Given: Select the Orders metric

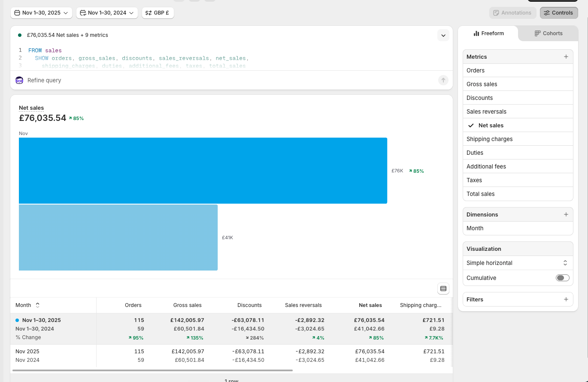Looking at the screenshot, I should [518, 70].
